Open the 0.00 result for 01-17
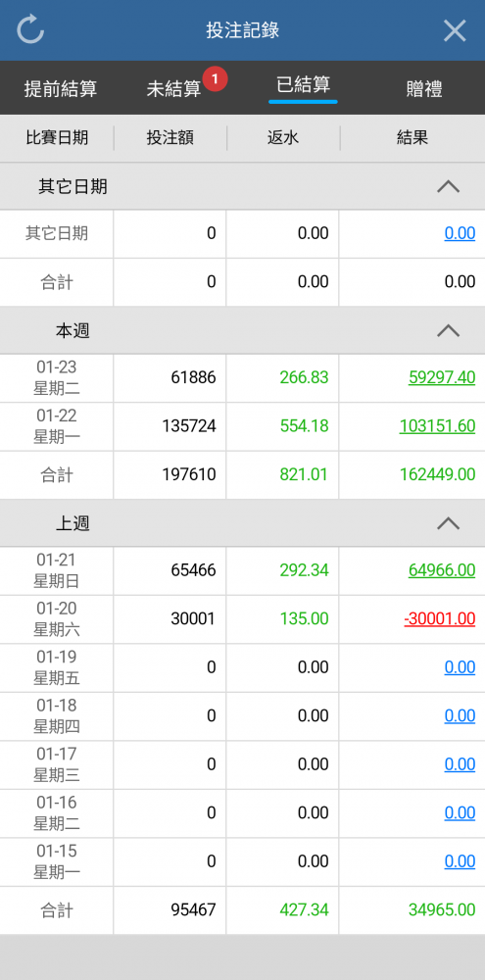The height and width of the screenshot is (980, 485). pos(460,764)
